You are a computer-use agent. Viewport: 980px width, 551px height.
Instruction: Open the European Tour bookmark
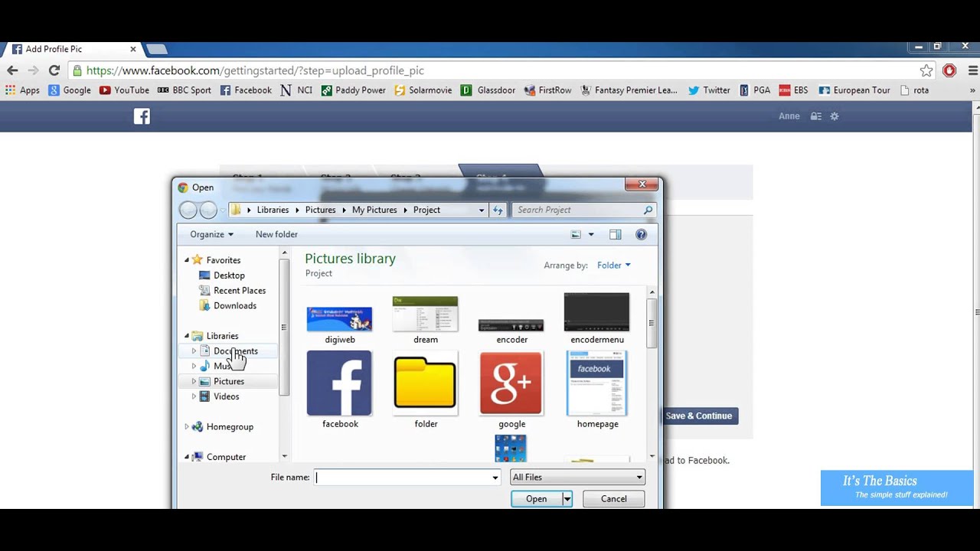coord(854,90)
